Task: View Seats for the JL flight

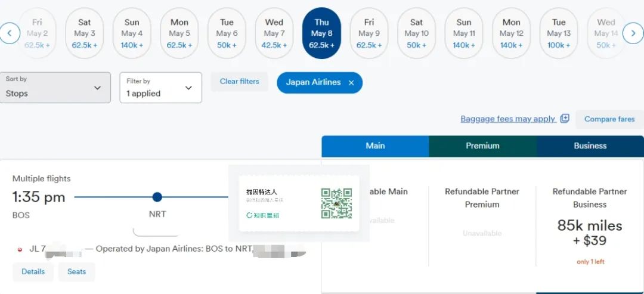Action: tap(76, 272)
